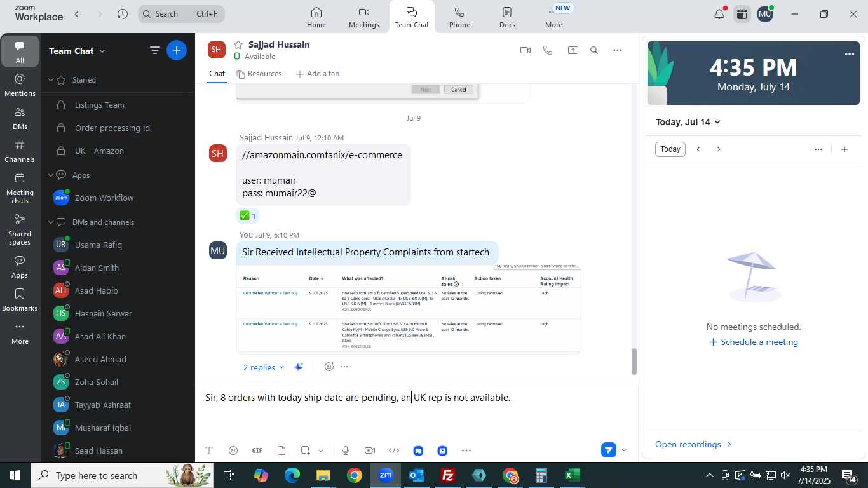
Task: Click the AI sparkle icon beside replies
Action: (299, 367)
